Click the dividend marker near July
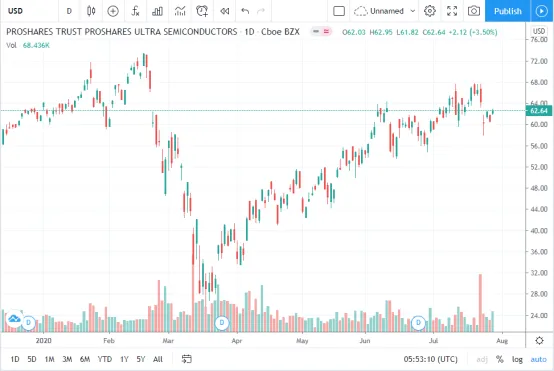Viewport: 554px width, 371px height. point(418,322)
